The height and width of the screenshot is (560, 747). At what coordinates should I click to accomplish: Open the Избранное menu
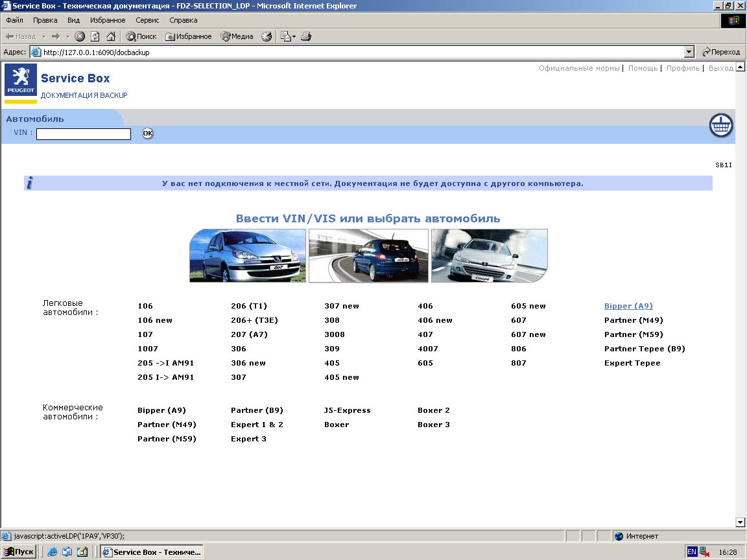108,20
